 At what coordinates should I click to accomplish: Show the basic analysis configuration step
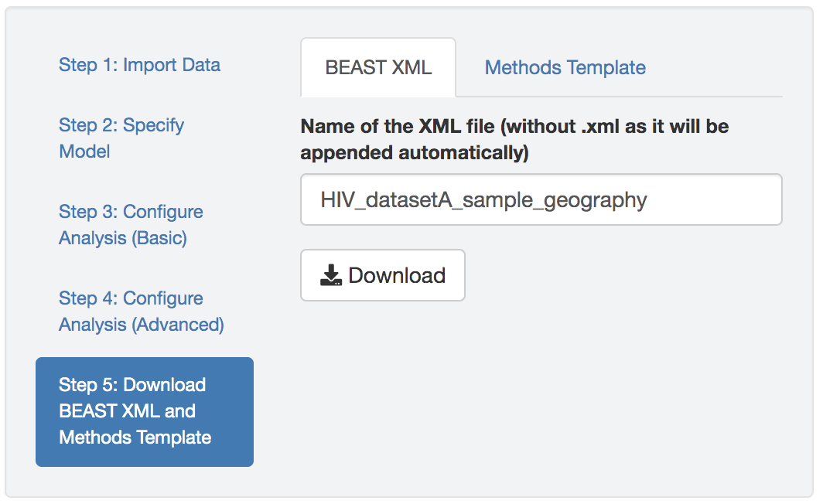131,224
